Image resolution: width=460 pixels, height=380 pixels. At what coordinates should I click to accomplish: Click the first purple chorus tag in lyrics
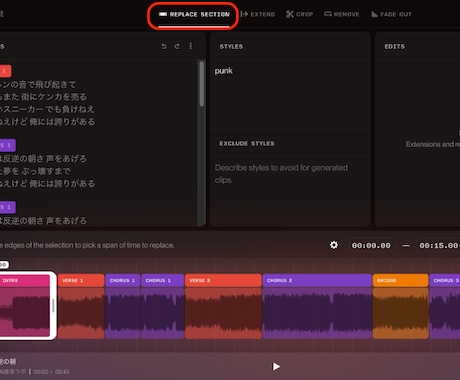(x=7, y=145)
